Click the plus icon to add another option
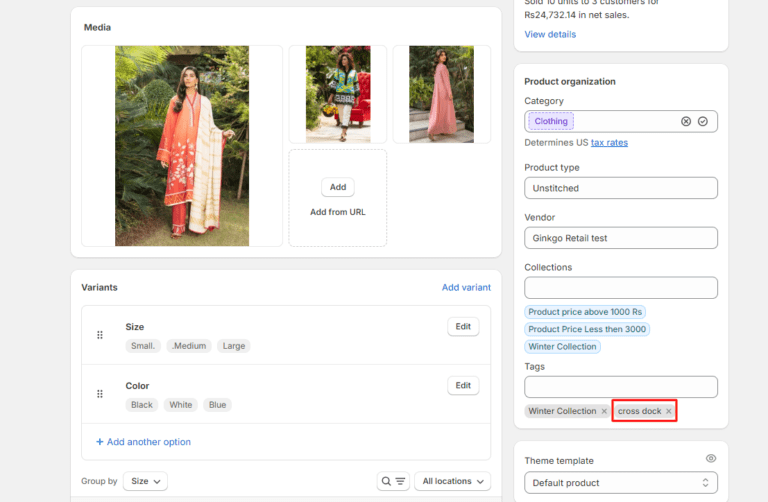 pyautogui.click(x=100, y=442)
